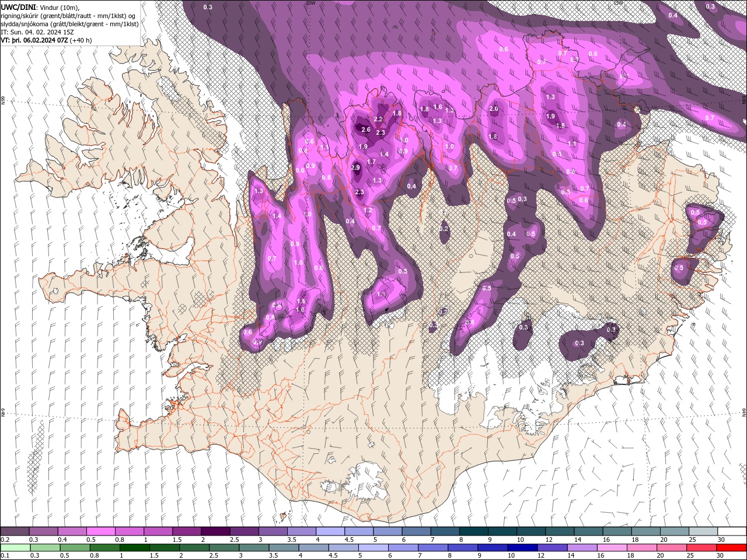Select the '2.6' precipitation value on the map

pos(366,129)
